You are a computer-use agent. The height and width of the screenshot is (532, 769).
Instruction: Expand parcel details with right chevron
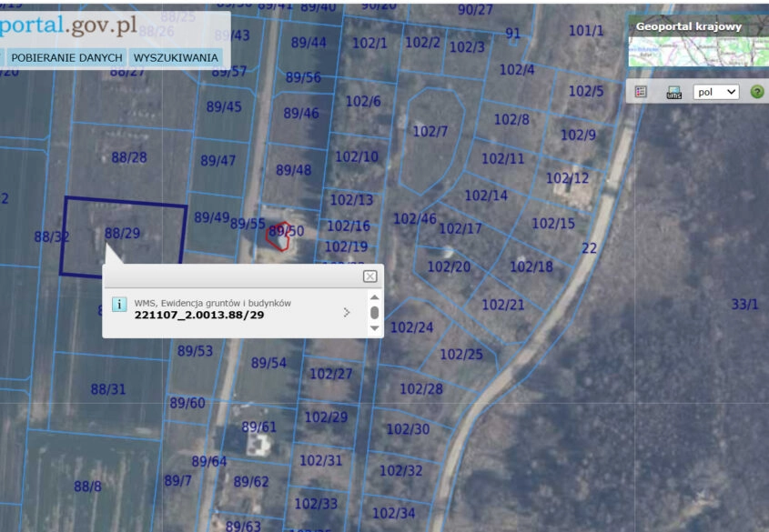tap(346, 312)
